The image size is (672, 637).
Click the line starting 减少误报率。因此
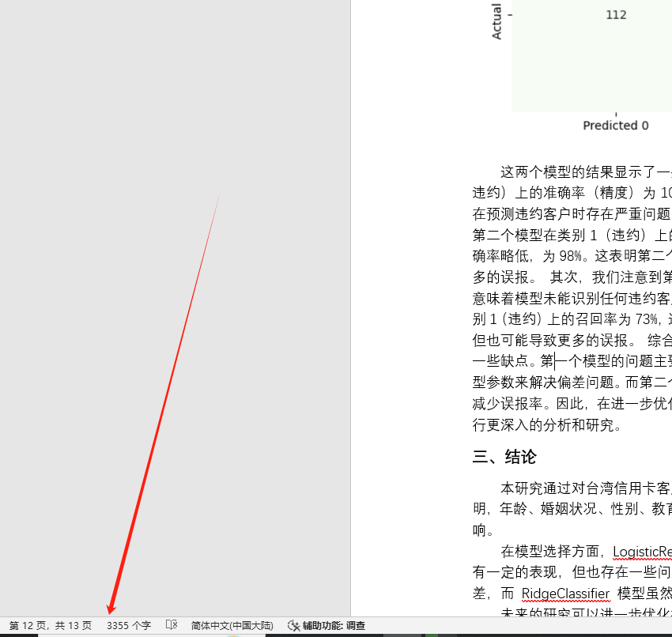(x=572, y=404)
